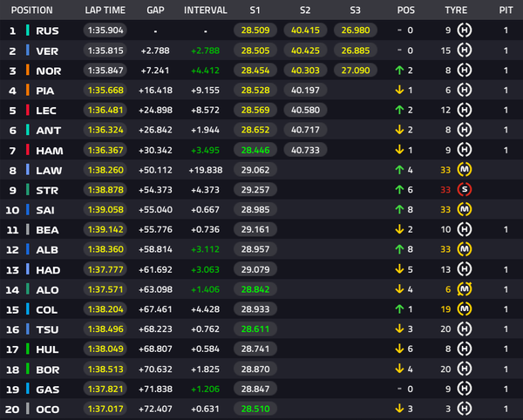Click the medium tyre icon for LAW
The width and height of the screenshot is (523, 420).
(465, 170)
